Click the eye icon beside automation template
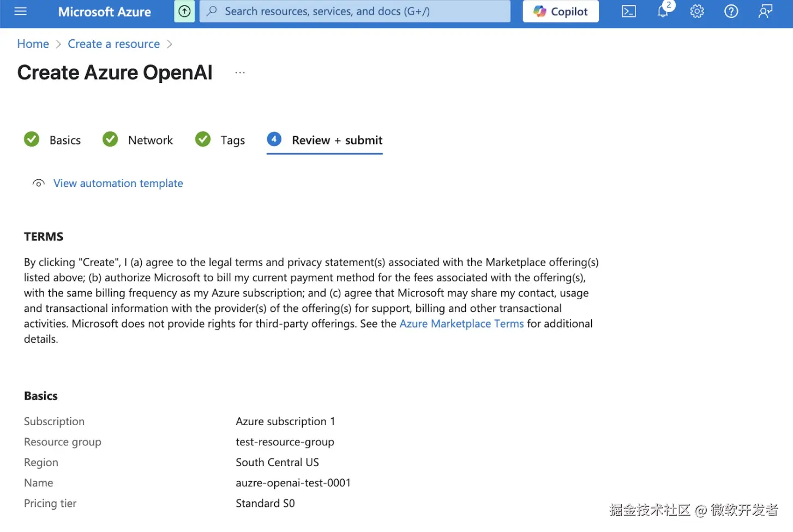Viewport: 793px width, 532px height. coord(38,183)
